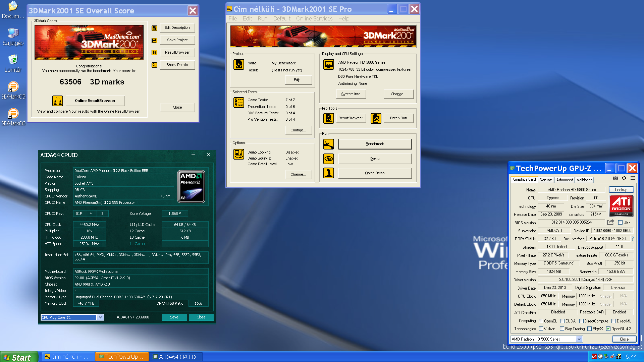Click the GPU-Z refresh icon

click(624, 178)
